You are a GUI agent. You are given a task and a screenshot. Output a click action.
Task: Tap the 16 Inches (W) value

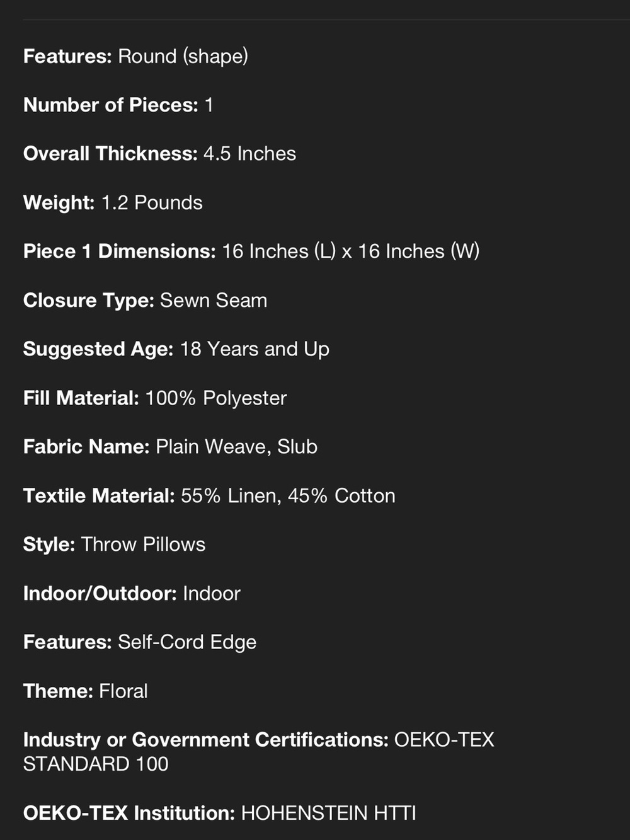(419, 251)
